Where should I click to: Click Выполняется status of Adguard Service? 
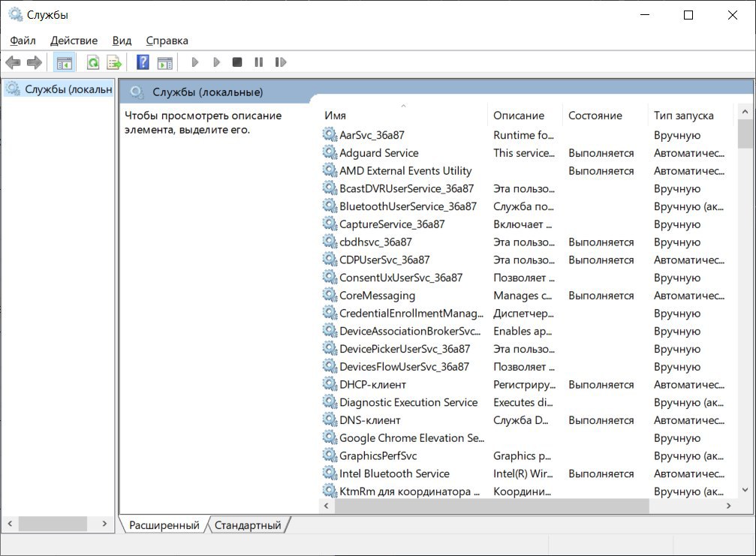coord(601,153)
